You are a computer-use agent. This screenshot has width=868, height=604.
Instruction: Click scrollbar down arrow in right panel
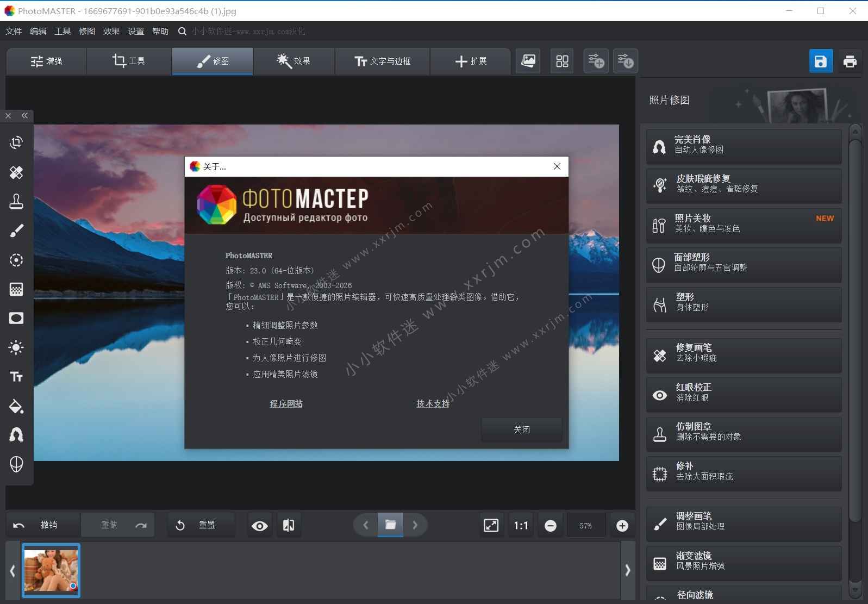click(855, 590)
